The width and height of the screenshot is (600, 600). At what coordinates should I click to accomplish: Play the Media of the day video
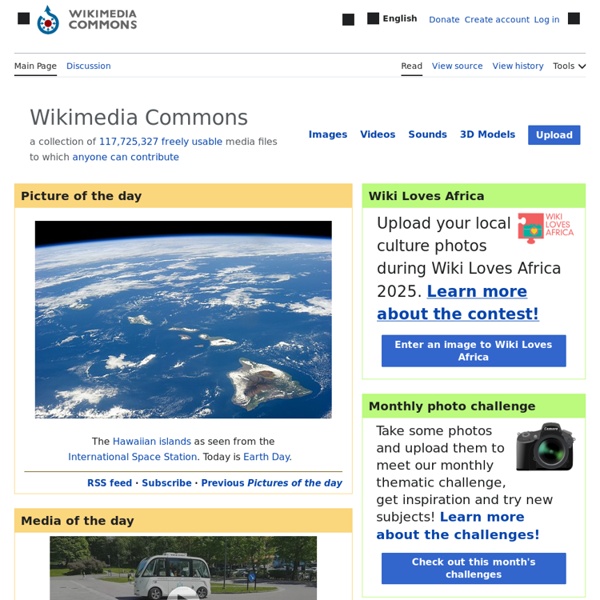pyautogui.click(x=183, y=592)
